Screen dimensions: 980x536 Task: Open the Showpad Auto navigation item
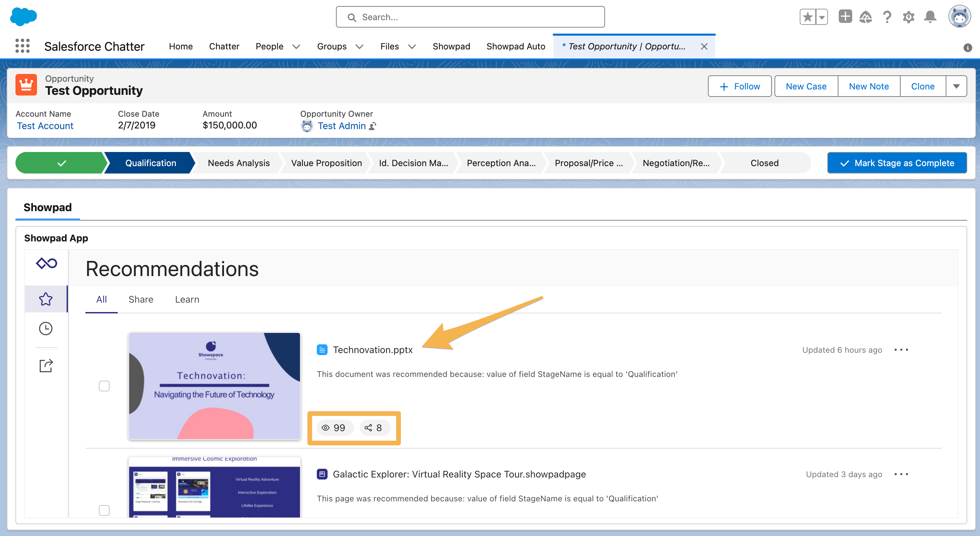[x=516, y=46]
